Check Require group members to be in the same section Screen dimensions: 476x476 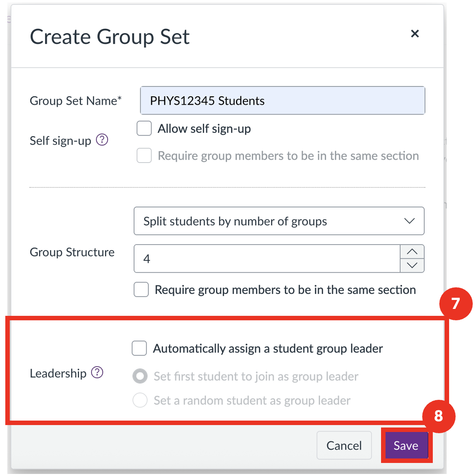[x=141, y=289]
